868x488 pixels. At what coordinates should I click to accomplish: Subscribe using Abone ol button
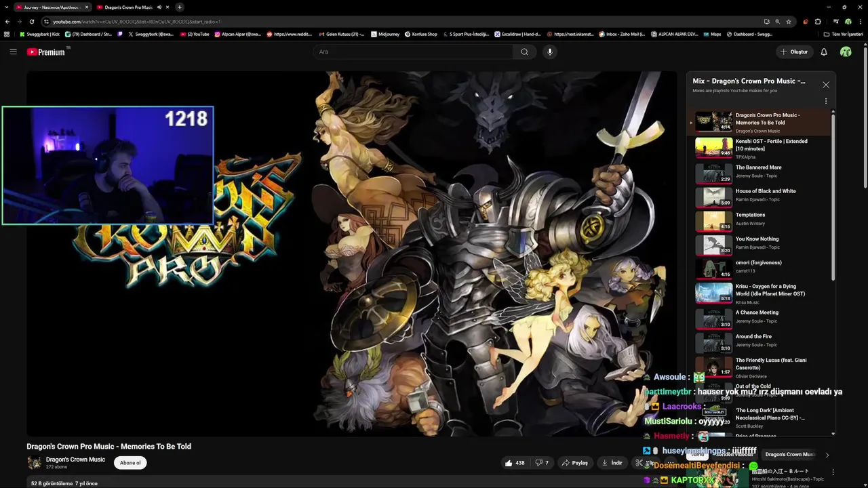(x=130, y=463)
